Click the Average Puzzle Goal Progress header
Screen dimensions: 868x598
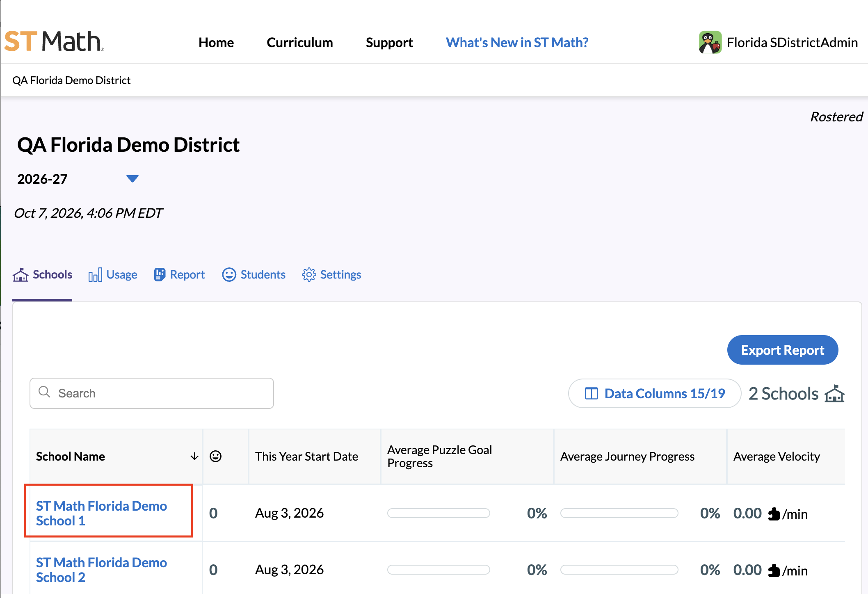pos(439,456)
